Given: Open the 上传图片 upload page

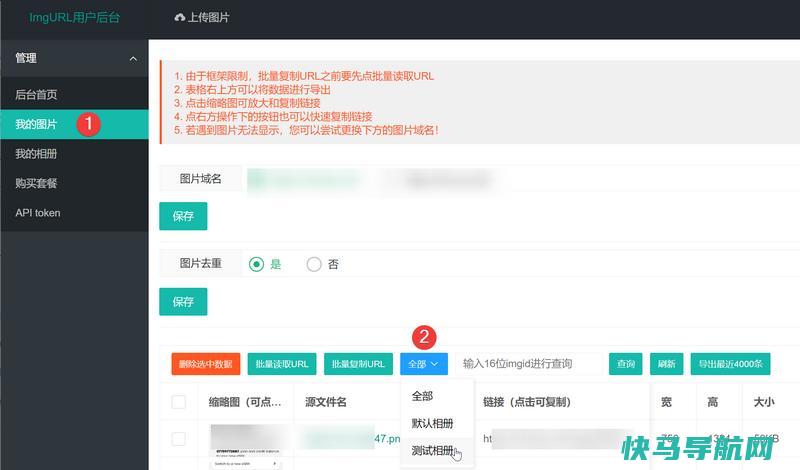Looking at the screenshot, I should [202, 18].
